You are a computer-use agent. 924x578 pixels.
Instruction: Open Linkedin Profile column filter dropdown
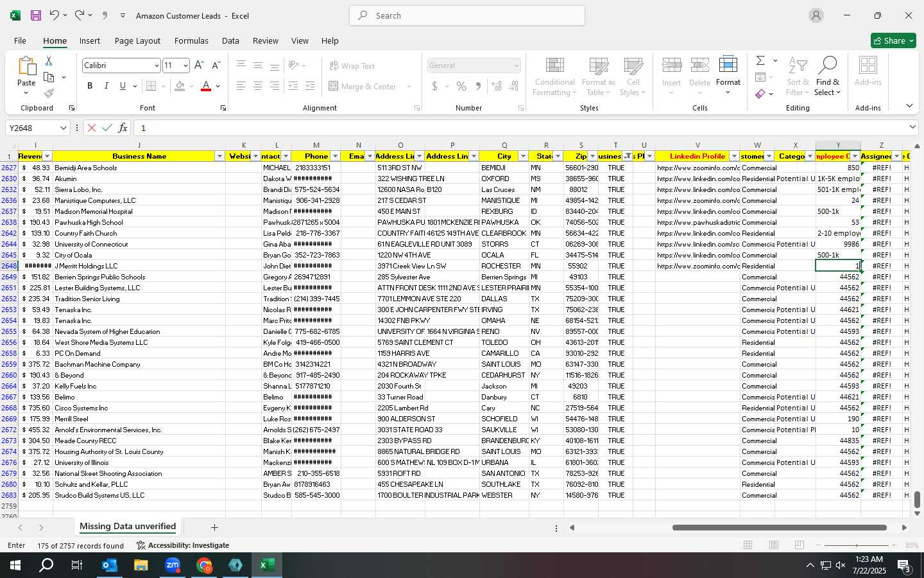click(734, 156)
